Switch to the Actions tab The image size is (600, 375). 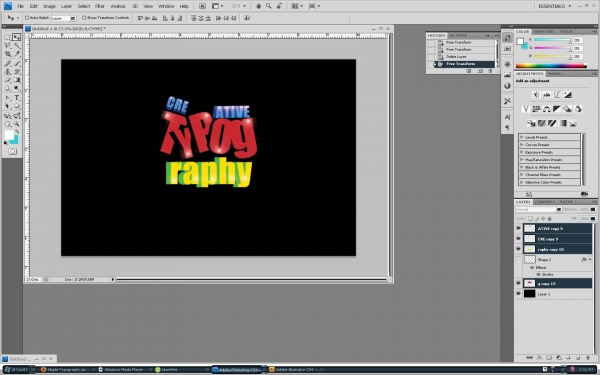coord(458,35)
